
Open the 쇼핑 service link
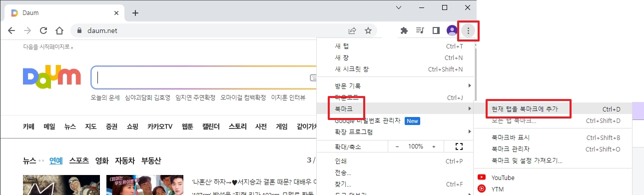[132, 126]
